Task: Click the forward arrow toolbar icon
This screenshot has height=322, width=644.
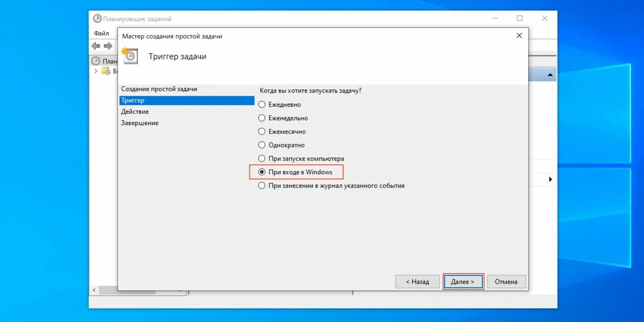Action: (x=108, y=46)
